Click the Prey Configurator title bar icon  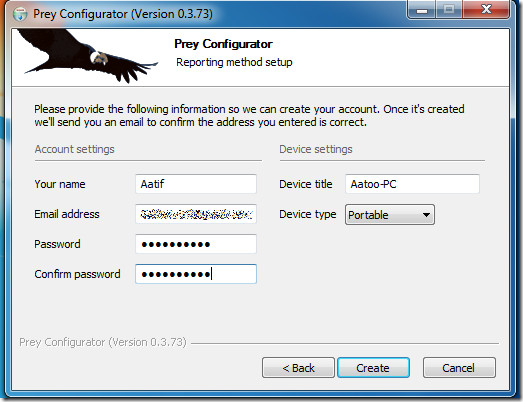click(20, 14)
